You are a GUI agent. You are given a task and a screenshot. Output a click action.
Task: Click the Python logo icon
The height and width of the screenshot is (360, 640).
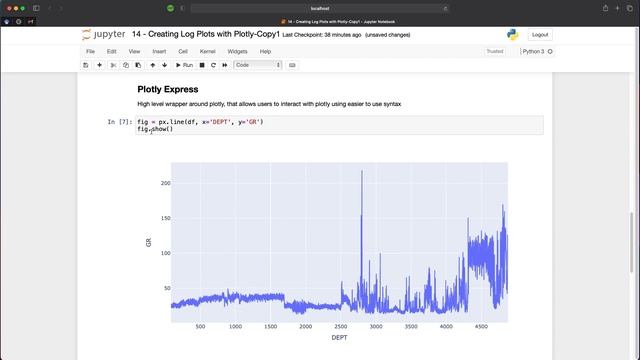(513, 35)
